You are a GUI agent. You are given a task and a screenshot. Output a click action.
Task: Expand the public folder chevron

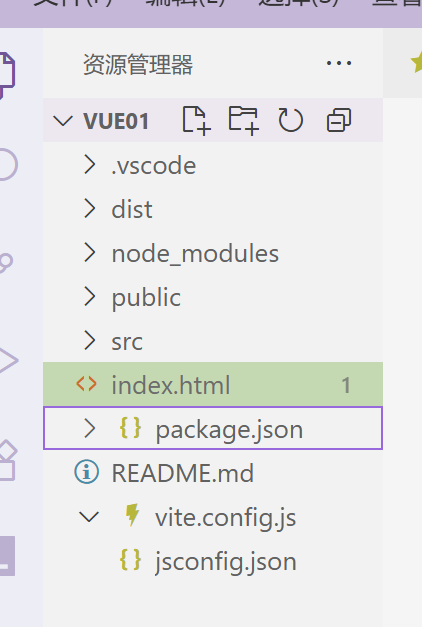pyautogui.click(x=90, y=297)
